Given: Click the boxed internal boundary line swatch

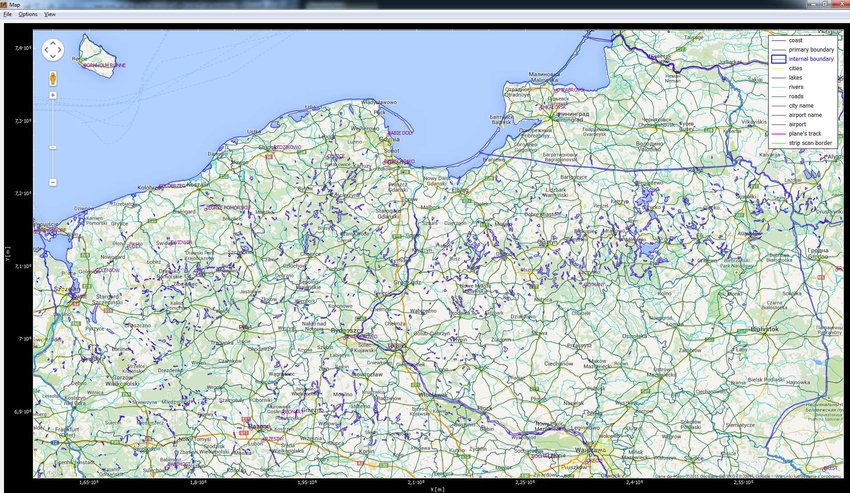Looking at the screenshot, I should click(x=779, y=59).
